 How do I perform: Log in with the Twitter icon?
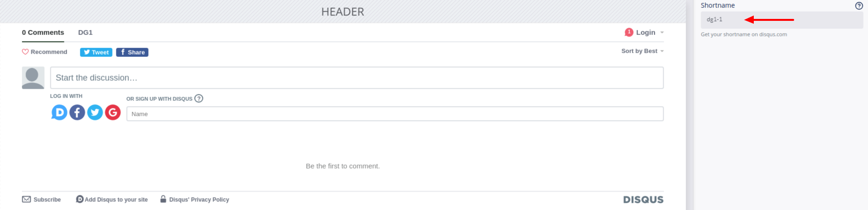pos(95,113)
